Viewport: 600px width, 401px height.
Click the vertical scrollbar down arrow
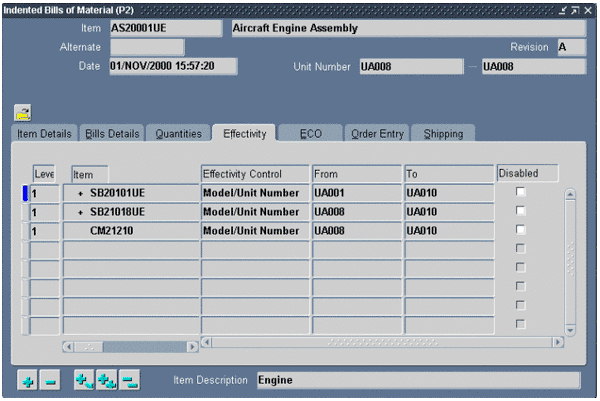pyautogui.click(x=570, y=330)
